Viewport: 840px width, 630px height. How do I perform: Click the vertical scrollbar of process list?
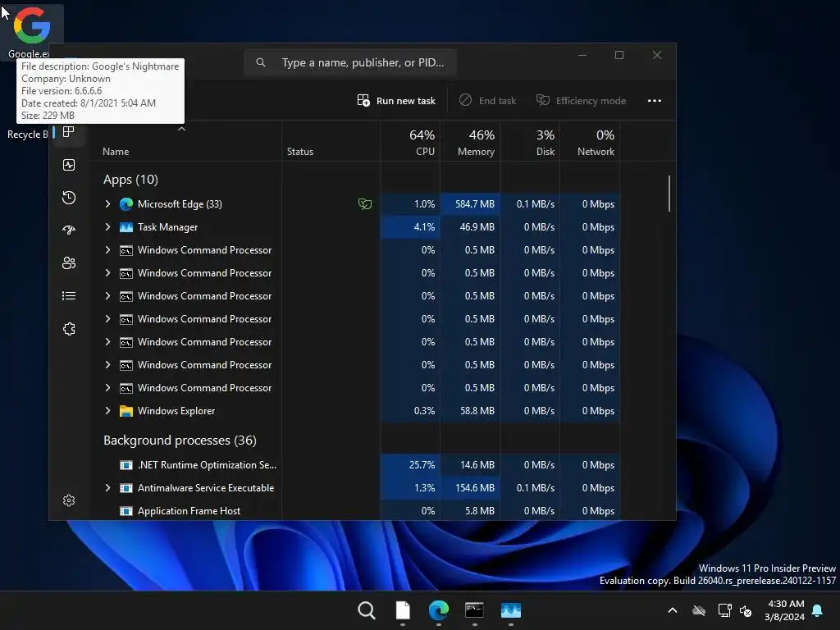pos(669,194)
